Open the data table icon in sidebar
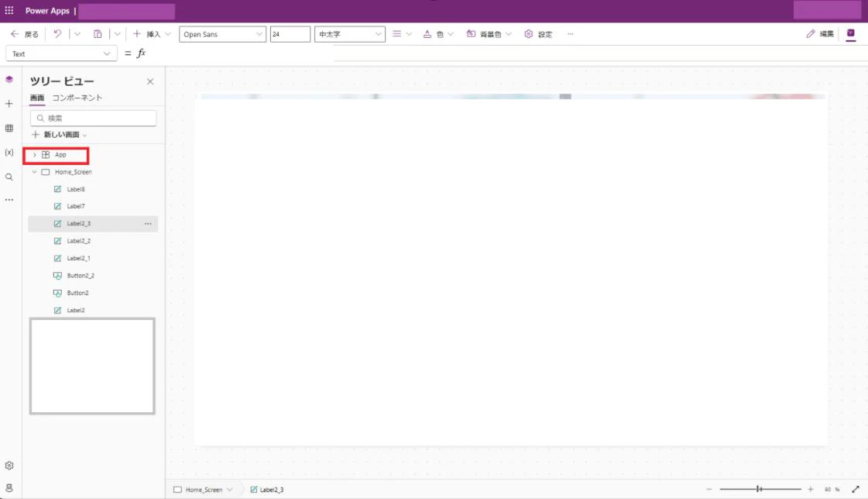The height and width of the screenshot is (499, 868). coord(9,129)
